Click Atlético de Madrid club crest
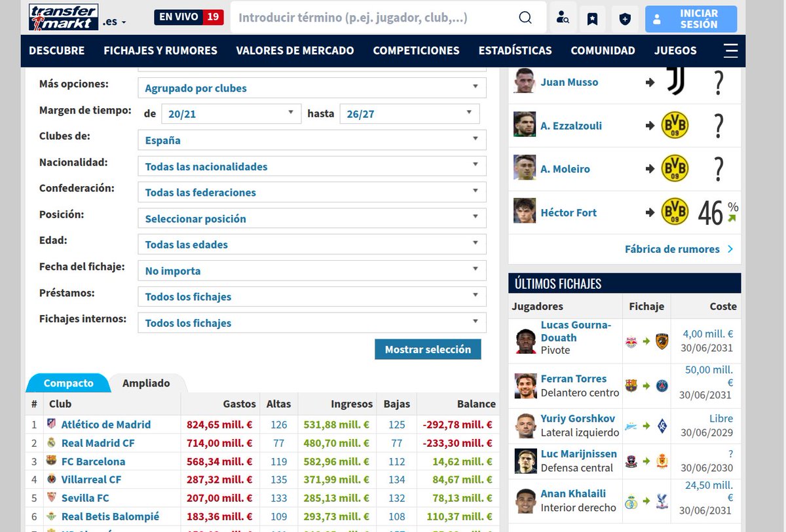This screenshot has width=786, height=532. click(x=51, y=424)
